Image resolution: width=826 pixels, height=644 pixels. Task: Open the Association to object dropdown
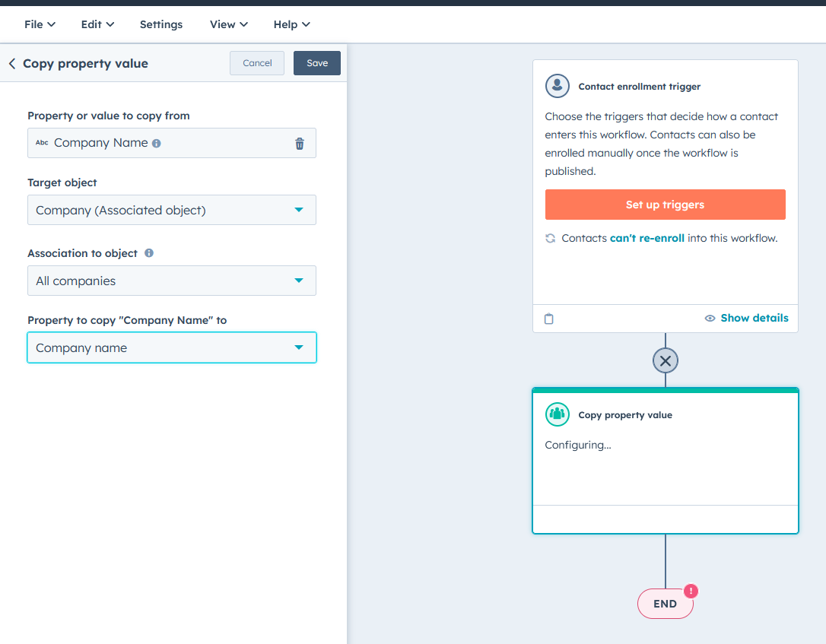click(x=299, y=281)
